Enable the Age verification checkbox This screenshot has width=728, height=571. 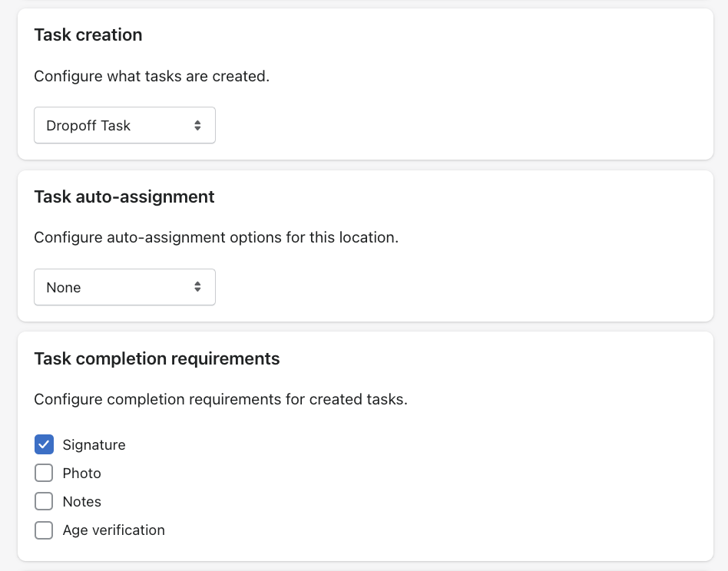44,530
